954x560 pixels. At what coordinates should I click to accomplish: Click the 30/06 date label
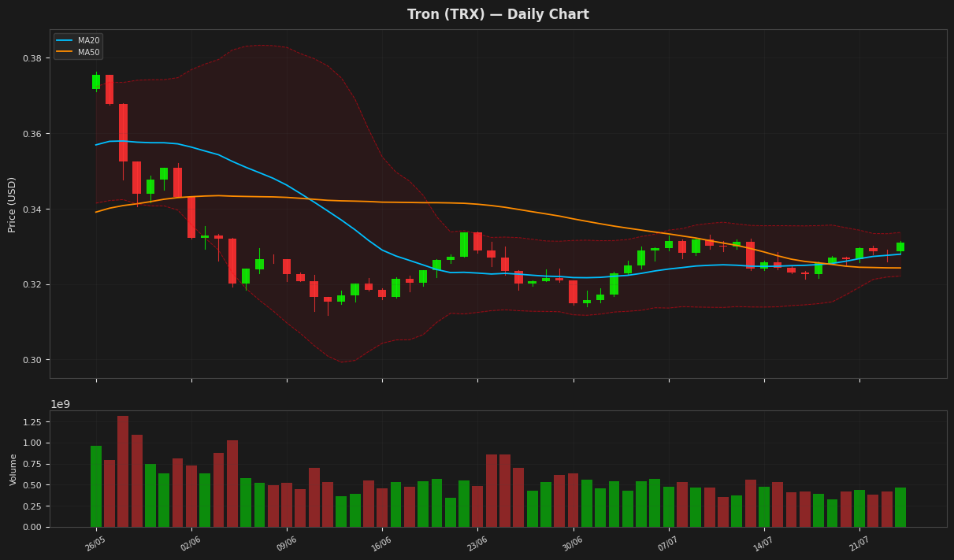[573, 543]
